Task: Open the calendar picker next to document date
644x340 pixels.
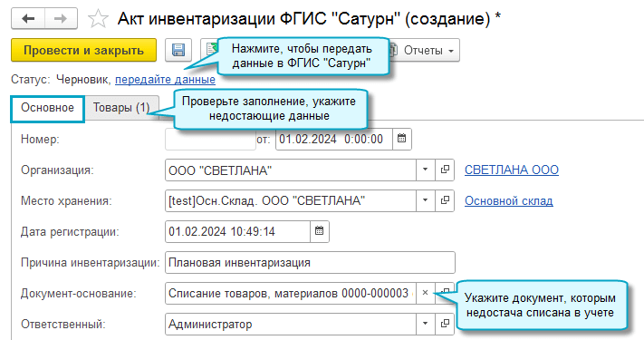Action: (x=401, y=139)
